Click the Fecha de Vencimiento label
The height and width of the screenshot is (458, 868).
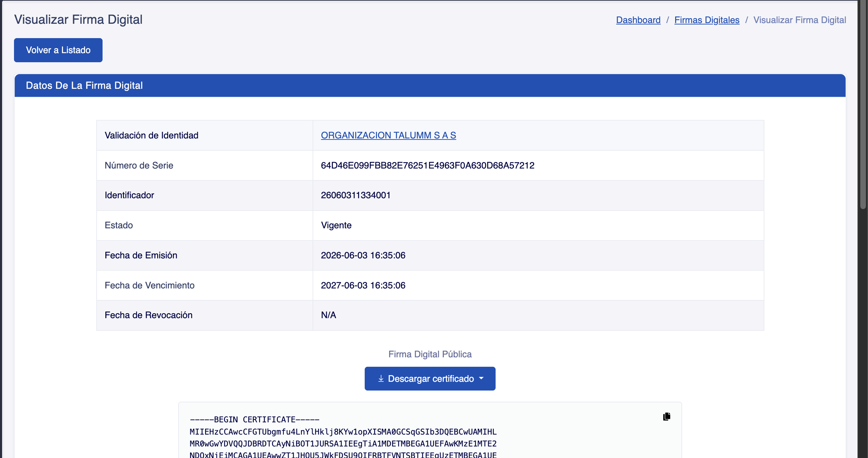(x=149, y=285)
